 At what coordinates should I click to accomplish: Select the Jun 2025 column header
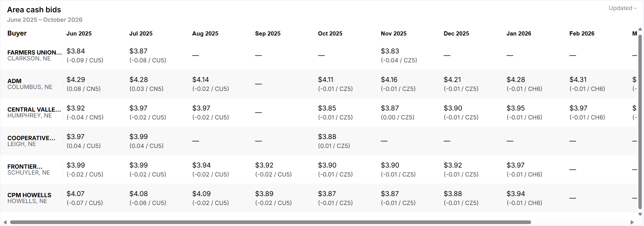[x=79, y=34]
